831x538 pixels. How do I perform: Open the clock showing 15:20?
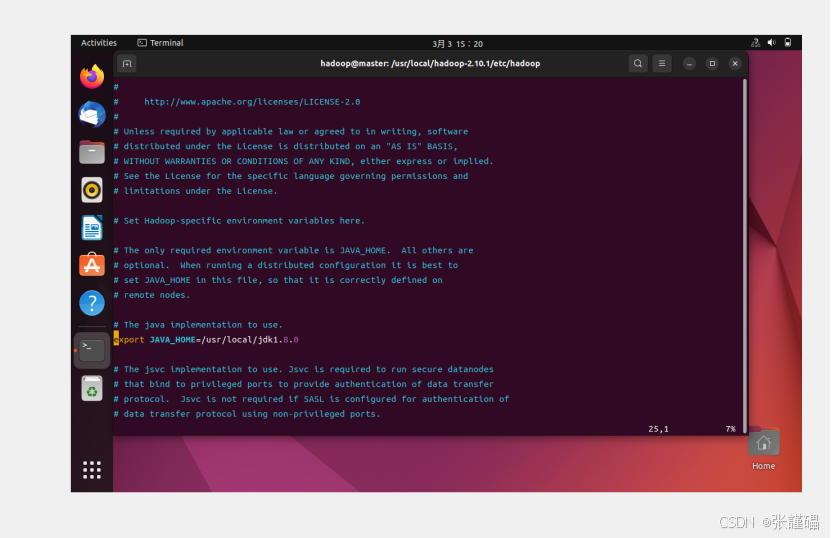click(457, 43)
